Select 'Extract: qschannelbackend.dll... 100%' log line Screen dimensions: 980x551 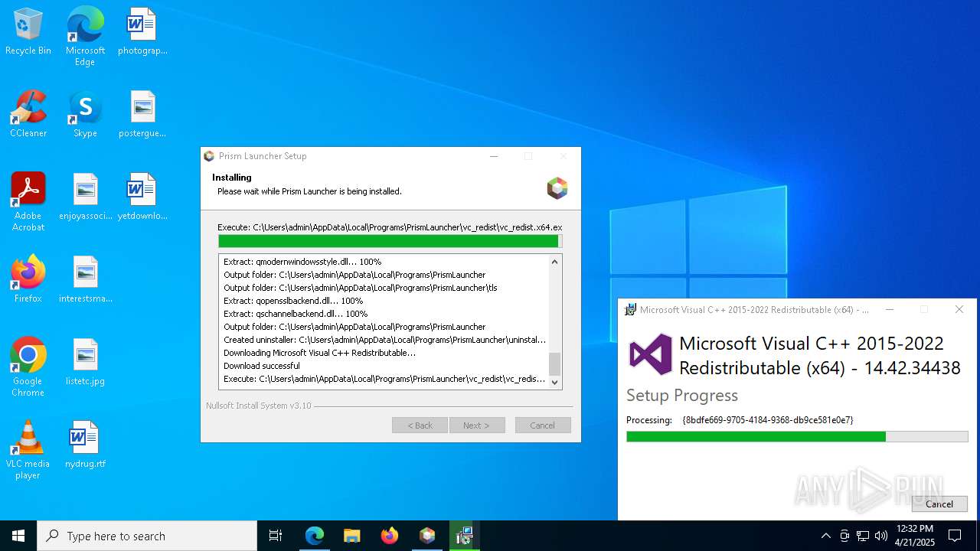[296, 314]
